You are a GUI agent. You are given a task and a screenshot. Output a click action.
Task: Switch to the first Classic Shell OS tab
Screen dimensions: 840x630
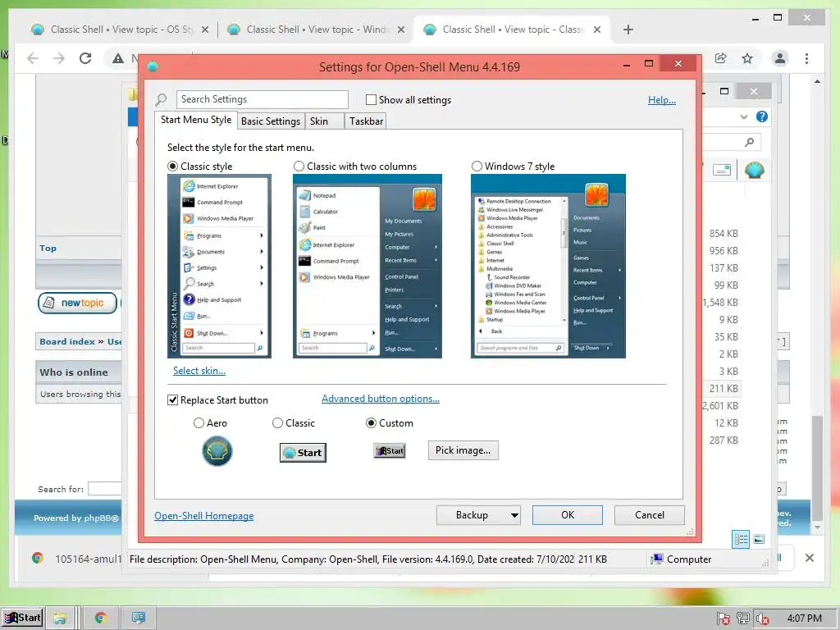click(x=120, y=30)
